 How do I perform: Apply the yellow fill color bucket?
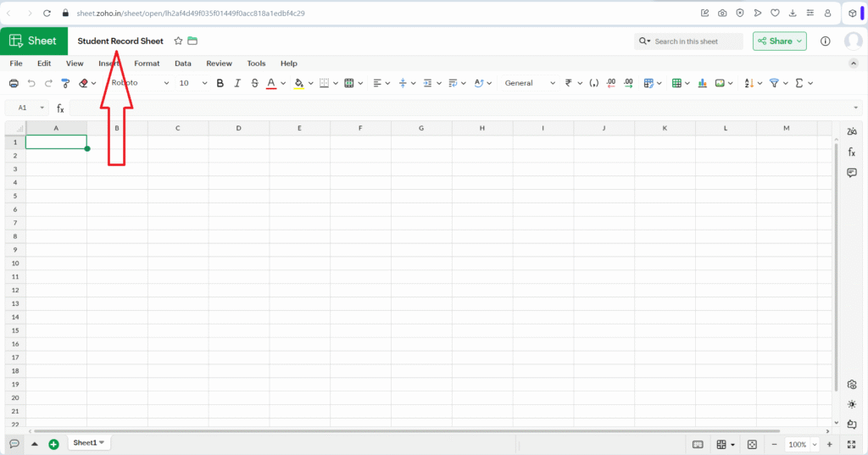pos(299,83)
